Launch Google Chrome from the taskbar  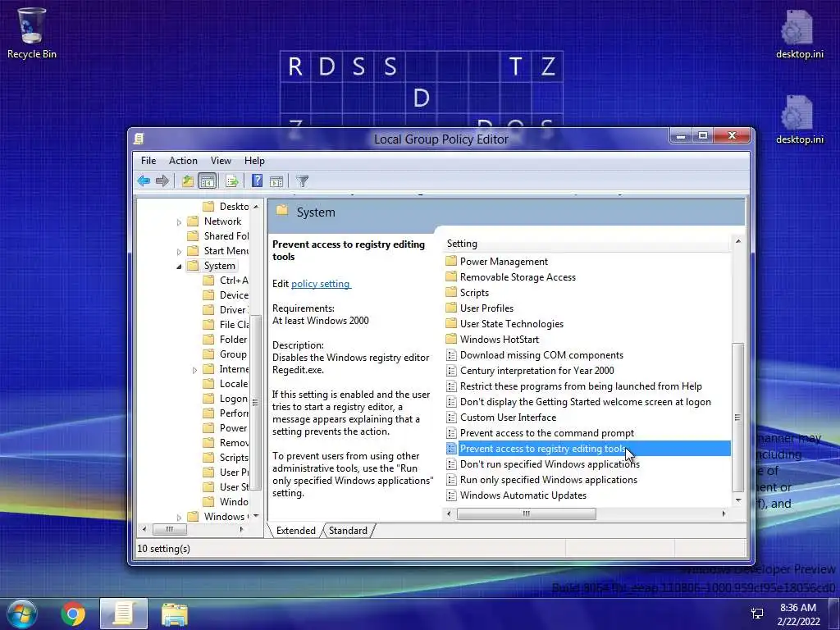click(x=73, y=614)
